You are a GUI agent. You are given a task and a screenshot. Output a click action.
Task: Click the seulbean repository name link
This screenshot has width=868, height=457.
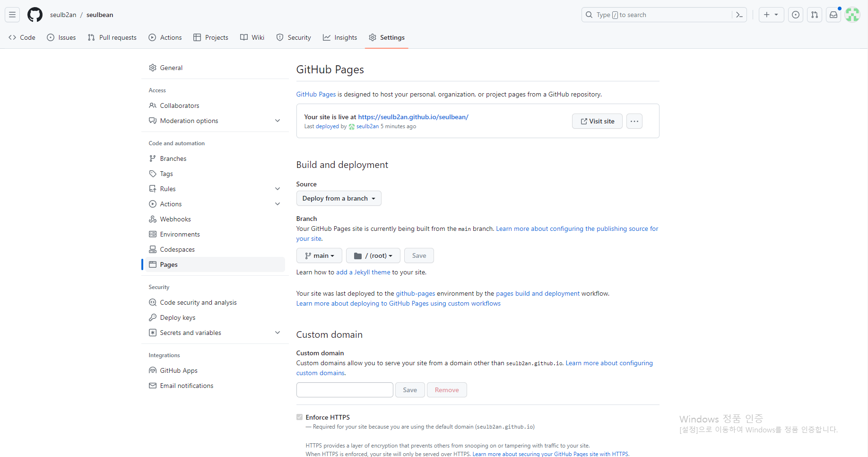click(100, 15)
